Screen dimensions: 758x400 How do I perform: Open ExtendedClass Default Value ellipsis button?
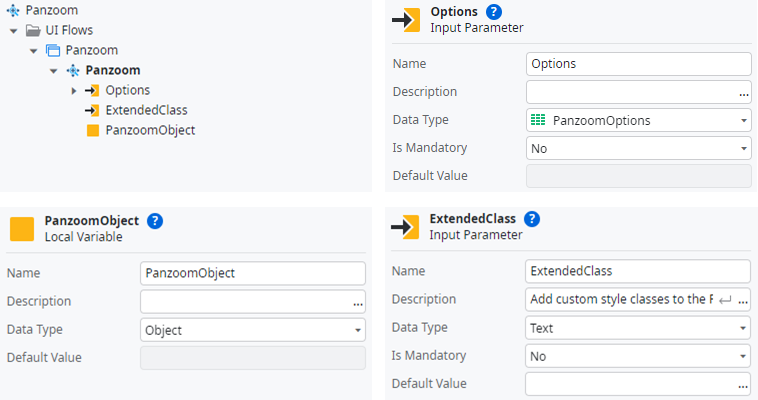pyautogui.click(x=743, y=384)
